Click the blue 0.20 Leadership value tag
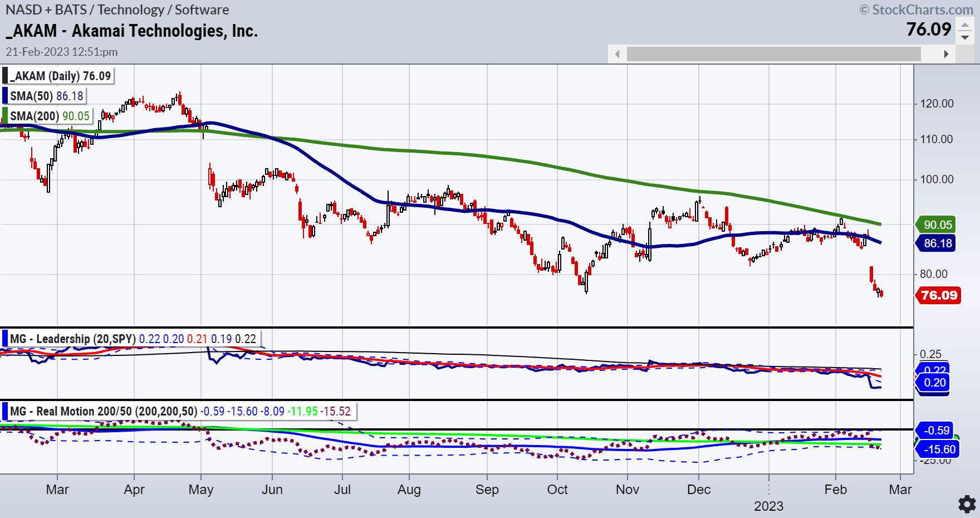Image resolution: width=980 pixels, height=518 pixels. (935, 383)
